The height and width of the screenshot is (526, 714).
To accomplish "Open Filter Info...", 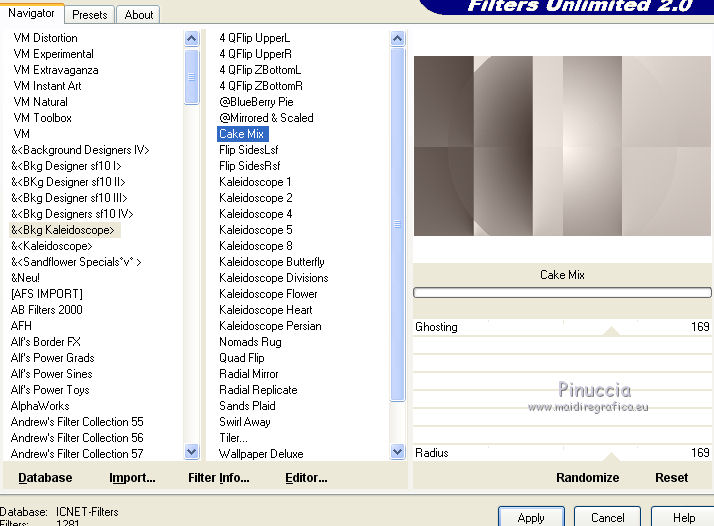I will (x=219, y=478).
